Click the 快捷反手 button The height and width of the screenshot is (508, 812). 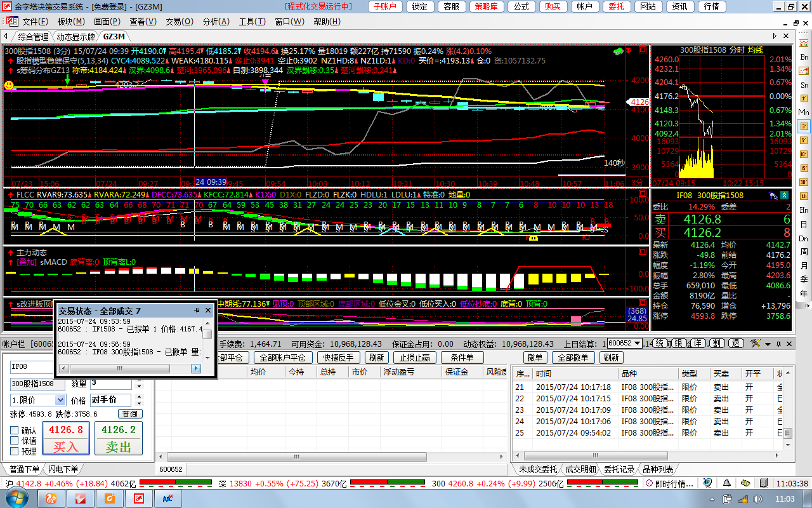click(x=338, y=358)
